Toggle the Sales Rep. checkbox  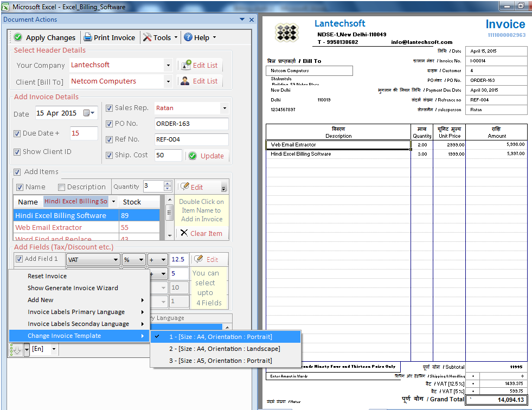click(x=109, y=108)
